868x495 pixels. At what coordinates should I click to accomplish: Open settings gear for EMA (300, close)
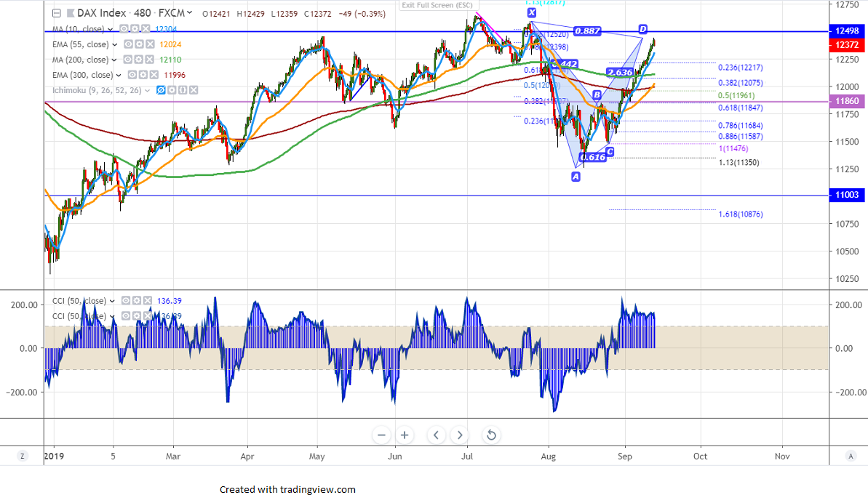pos(143,75)
